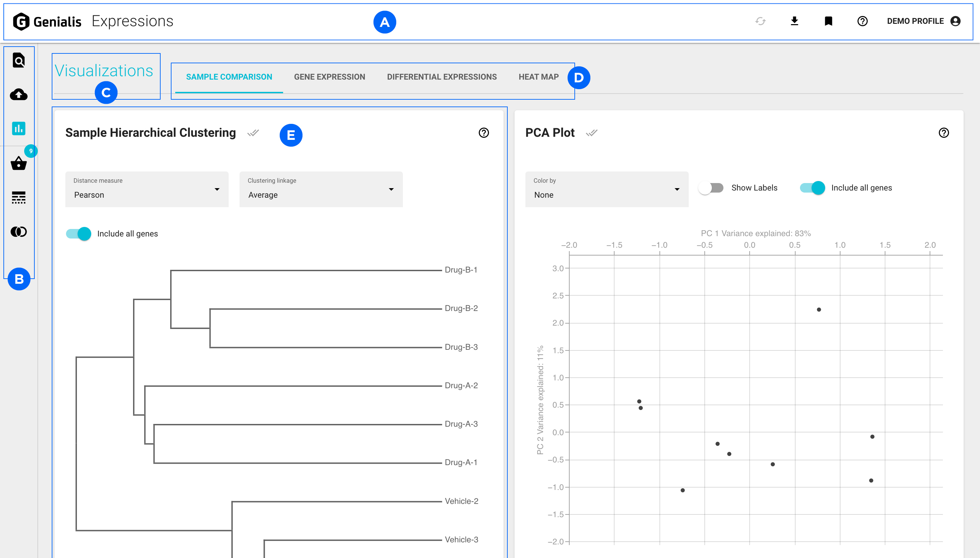
Task: Click the download icon in header
Action: tap(795, 21)
